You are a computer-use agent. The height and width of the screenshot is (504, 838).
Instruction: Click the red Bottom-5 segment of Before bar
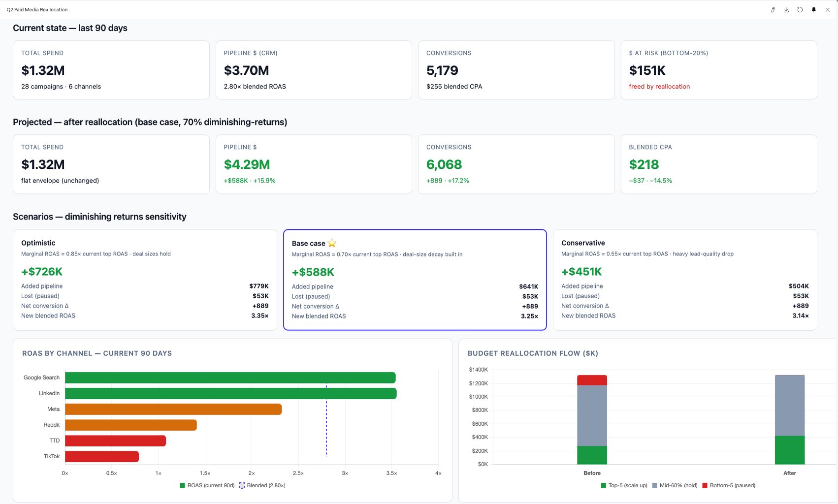(592, 380)
